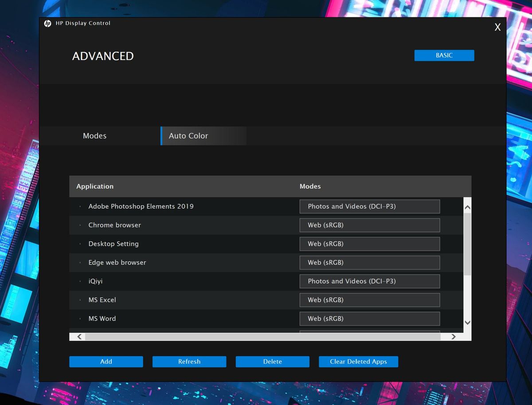This screenshot has width=532, height=405.
Task: Click the scroll left arrow below list
Action: tap(80, 337)
